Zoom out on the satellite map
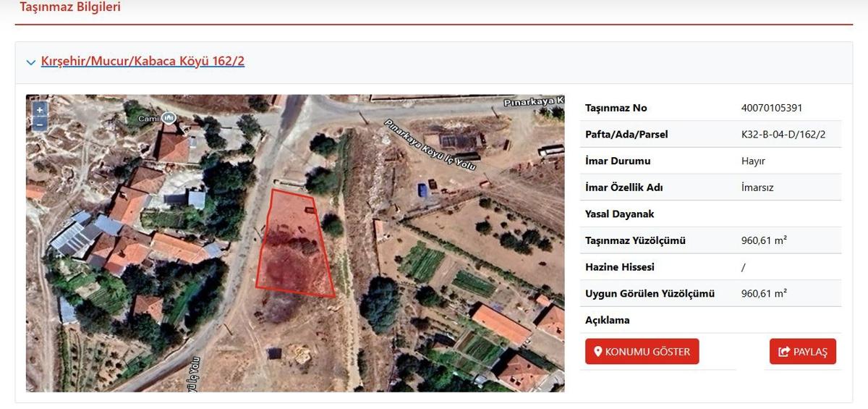Screen dimensions: 868x409 pos(40,124)
